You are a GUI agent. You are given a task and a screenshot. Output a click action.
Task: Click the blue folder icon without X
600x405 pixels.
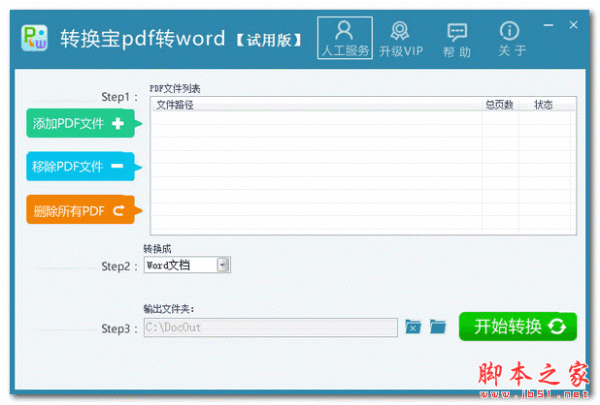pyautogui.click(x=438, y=327)
